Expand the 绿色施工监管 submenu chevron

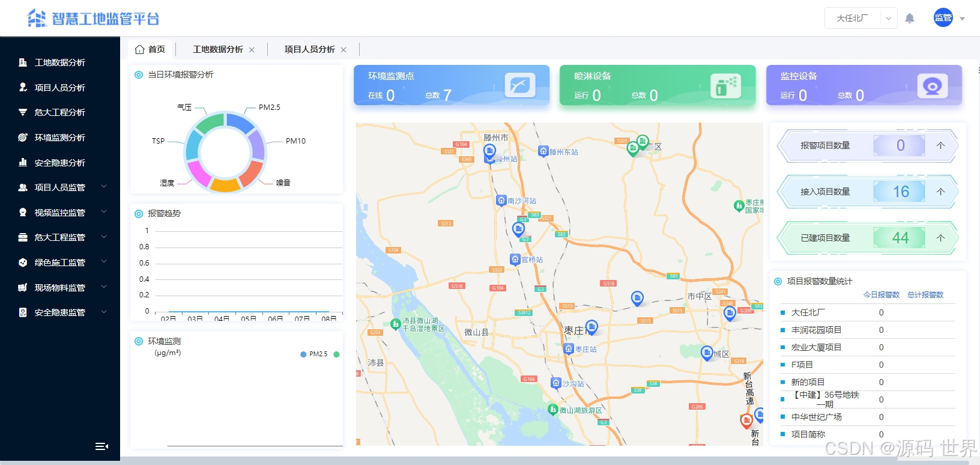coord(104,262)
